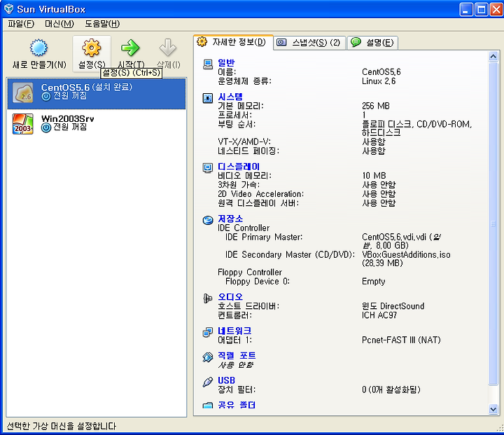Viewport: 504px width, 435px height.
Task: Open the Serial Ports (직렬 포트) settings link
Action: (x=237, y=356)
